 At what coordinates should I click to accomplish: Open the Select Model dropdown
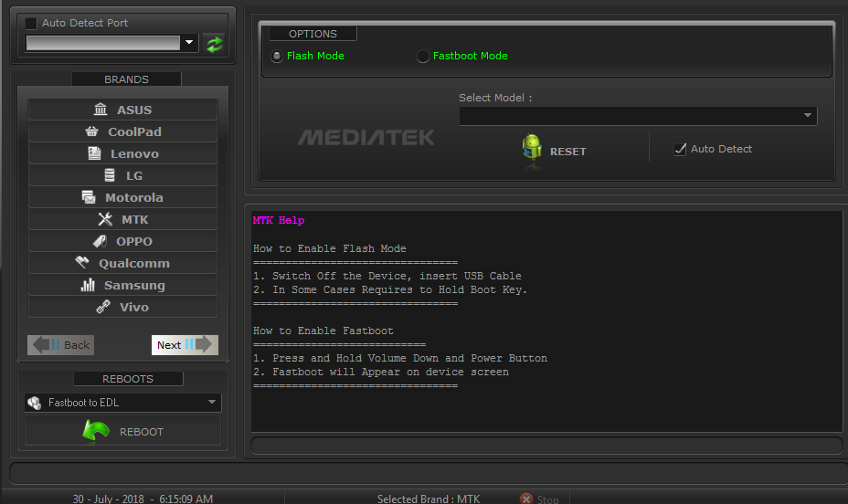638,116
